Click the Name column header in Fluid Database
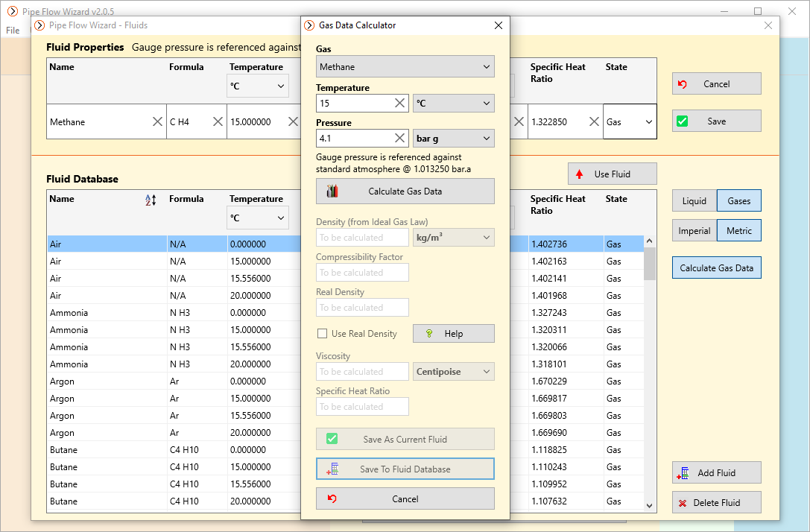The height and width of the screenshot is (532, 810). pyautogui.click(x=61, y=199)
